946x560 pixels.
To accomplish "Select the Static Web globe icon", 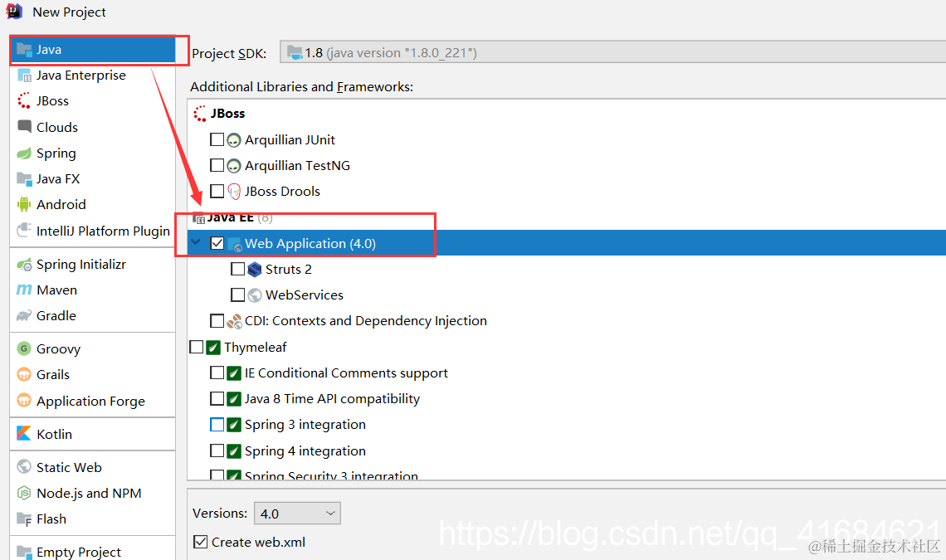I will pyautogui.click(x=24, y=467).
